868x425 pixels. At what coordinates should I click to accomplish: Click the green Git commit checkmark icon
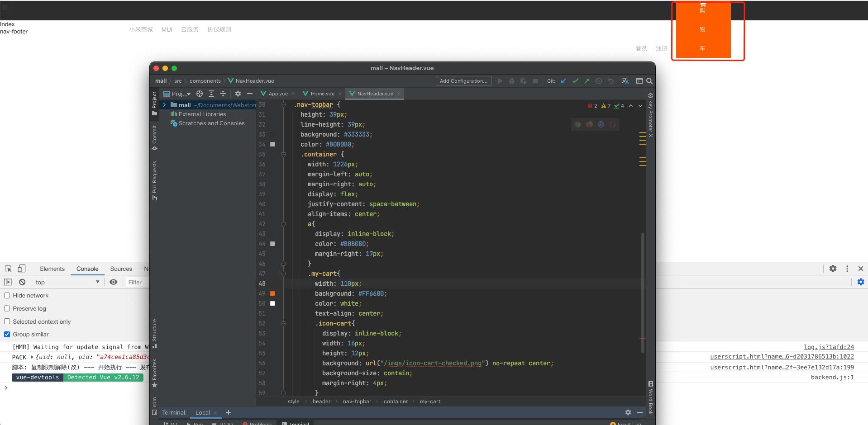[575, 81]
